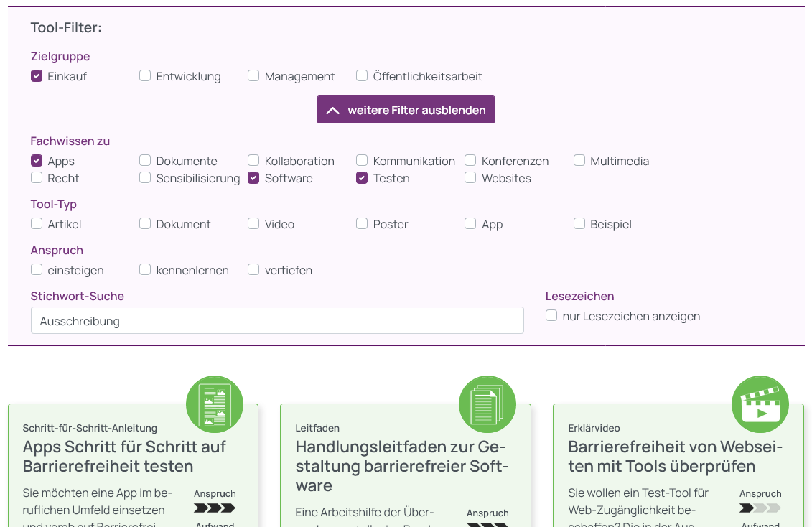Choose the einsteigen level
Image resolution: width=812 pixels, height=527 pixels.
click(36, 269)
